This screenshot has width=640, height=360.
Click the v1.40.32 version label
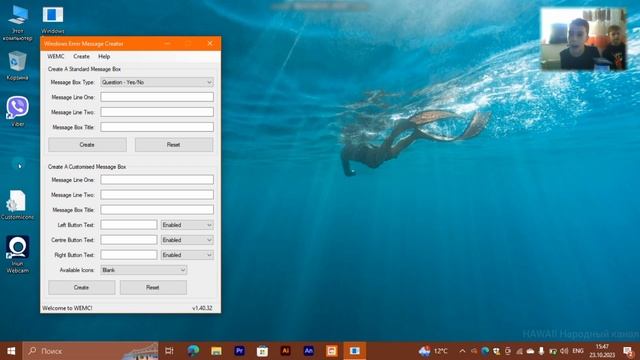pyautogui.click(x=202, y=308)
